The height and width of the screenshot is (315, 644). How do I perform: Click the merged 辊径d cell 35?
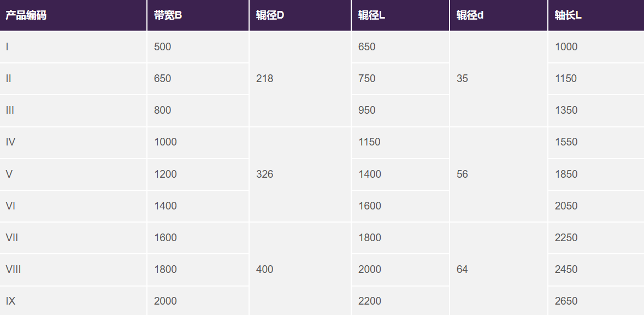499,79
